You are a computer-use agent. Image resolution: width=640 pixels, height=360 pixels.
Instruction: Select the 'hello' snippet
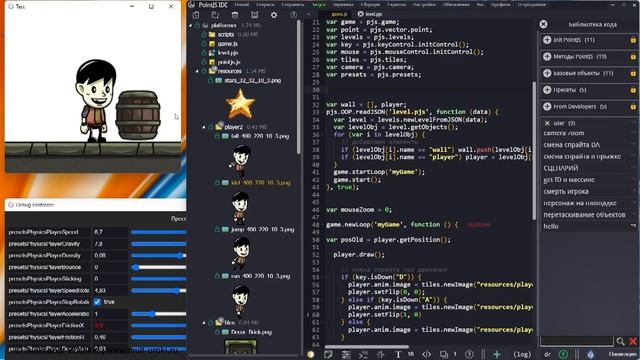point(551,227)
